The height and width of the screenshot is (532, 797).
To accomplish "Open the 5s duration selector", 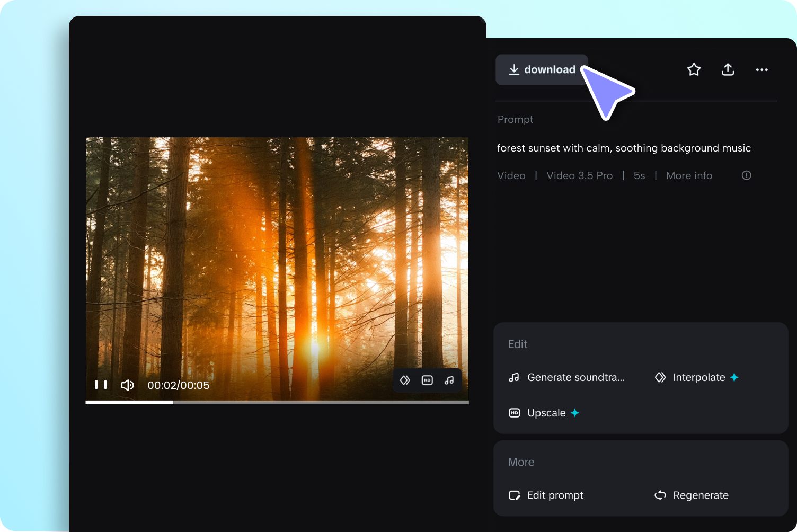I will pos(639,175).
